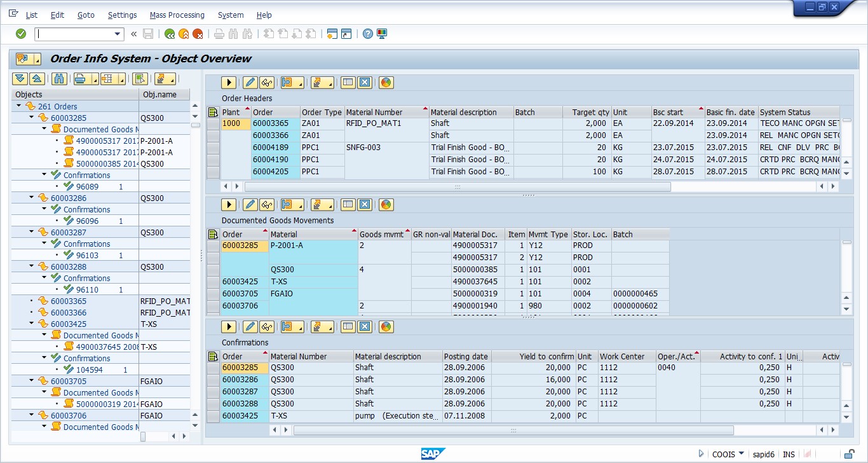Image resolution: width=868 pixels, height=463 pixels.
Task: Collapse order 60003286 in the Objects tree
Action: pyautogui.click(x=32, y=198)
